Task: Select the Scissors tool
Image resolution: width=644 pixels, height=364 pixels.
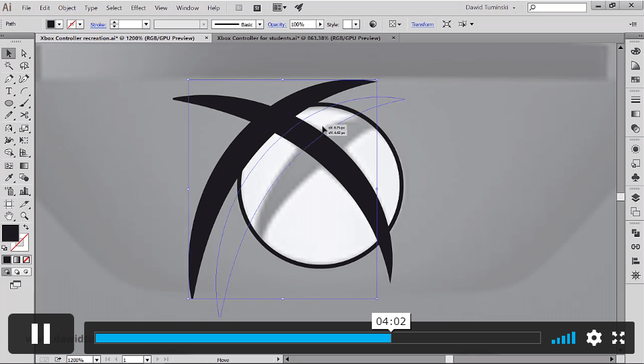Action: pyautogui.click(x=24, y=115)
